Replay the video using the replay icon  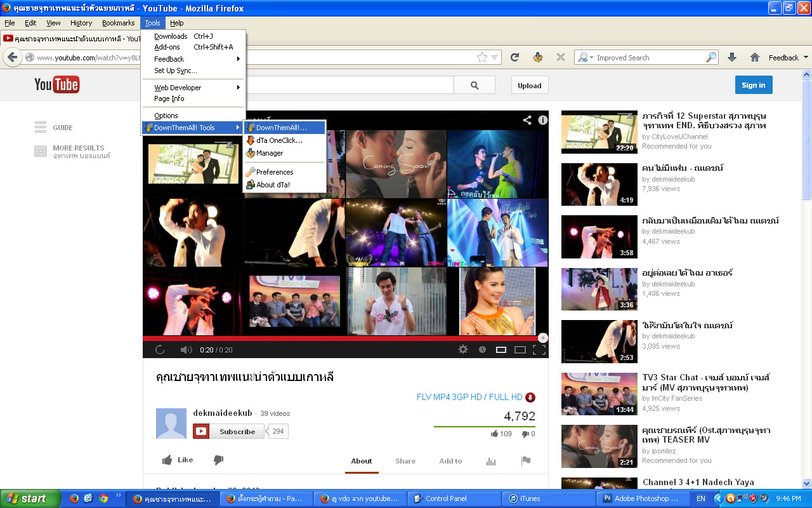pos(160,349)
